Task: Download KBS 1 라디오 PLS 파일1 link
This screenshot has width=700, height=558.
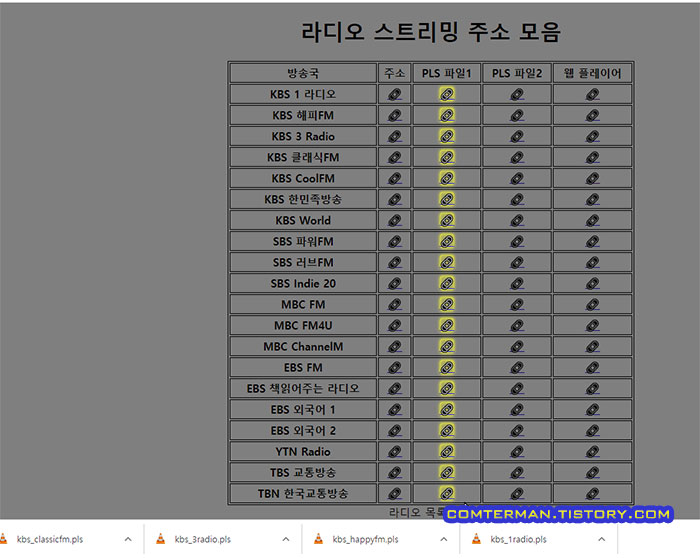Action: point(447,95)
